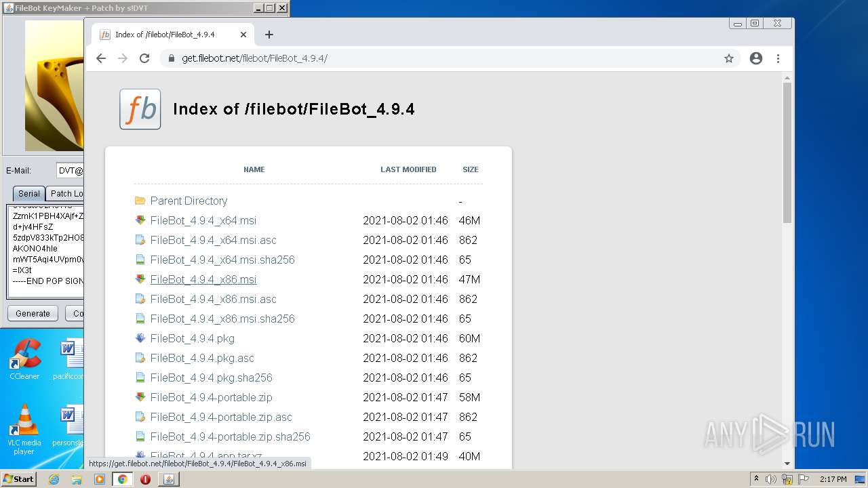This screenshot has height=488, width=868.
Task: Click the icon beside FileBot_4.9.4_x86.msi
Action: click(140, 279)
